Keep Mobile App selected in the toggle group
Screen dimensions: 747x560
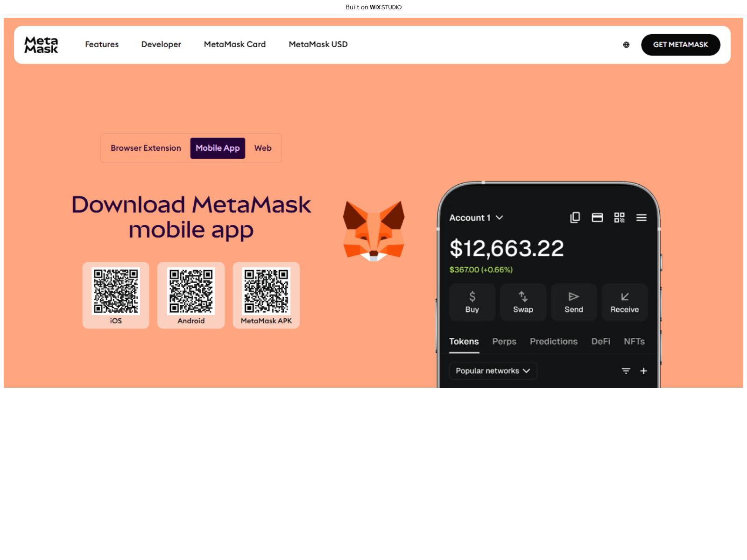(218, 148)
